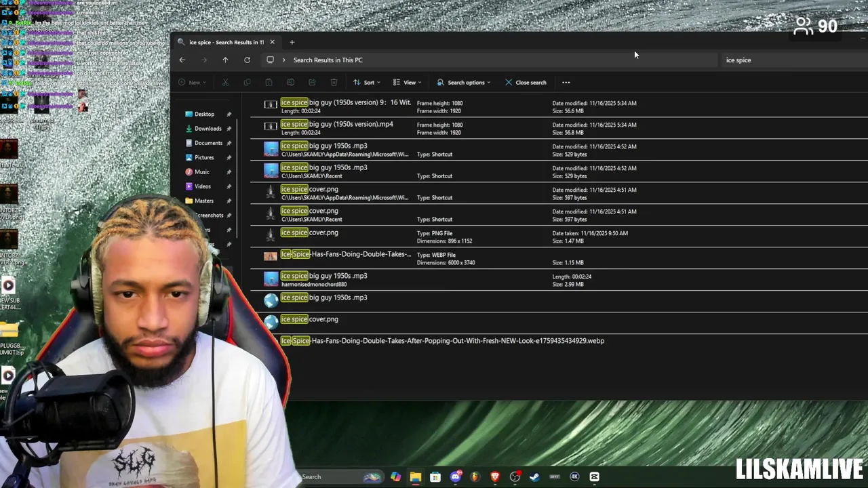Click the Up one level arrow
The width and height of the screenshot is (868, 488).
[225, 60]
